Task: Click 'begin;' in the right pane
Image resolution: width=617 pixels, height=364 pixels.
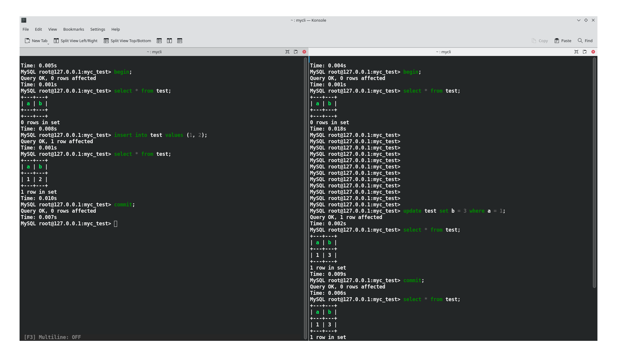Action: (412, 72)
